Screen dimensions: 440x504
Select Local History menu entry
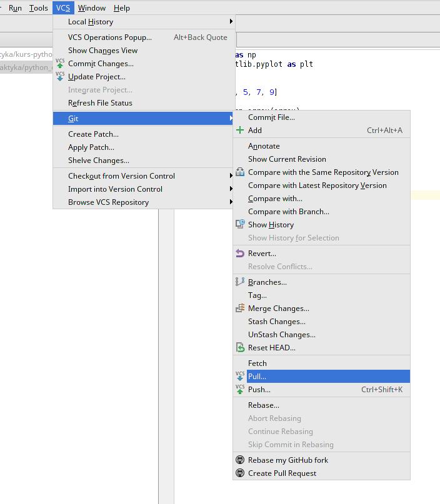click(144, 21)
